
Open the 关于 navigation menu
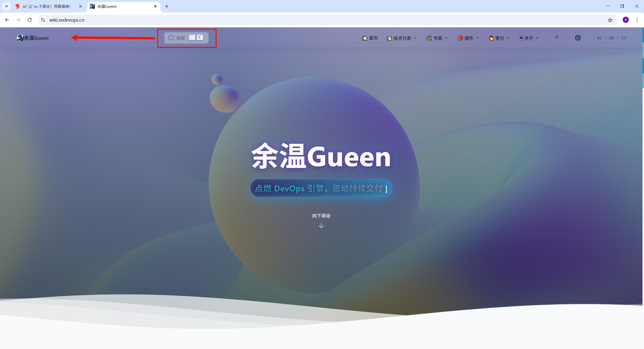tap(529, 38)
